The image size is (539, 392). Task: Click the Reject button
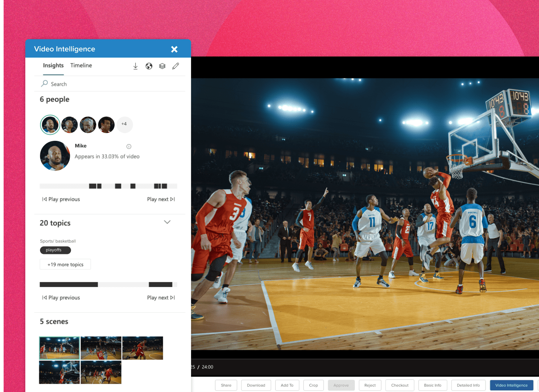370,385
